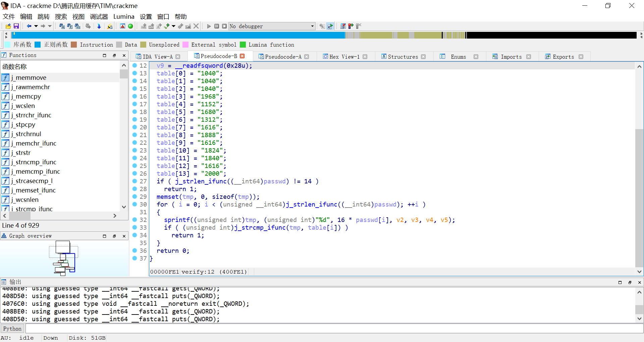Select j_strstr in functions list
644x342 pixels.
(x=60, y=153)
